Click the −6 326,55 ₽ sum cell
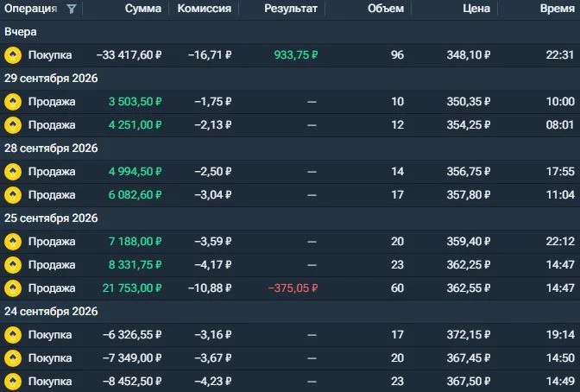The width and height of the screenshot is (580, 392). coord(132,335)
